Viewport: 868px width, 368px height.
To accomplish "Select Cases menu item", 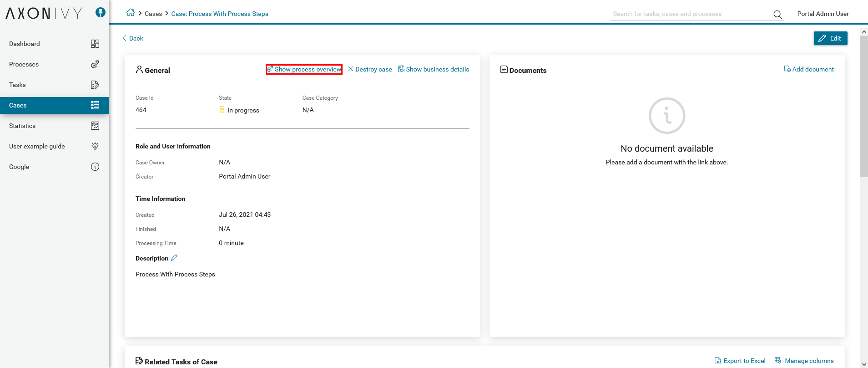I will 55,105.
